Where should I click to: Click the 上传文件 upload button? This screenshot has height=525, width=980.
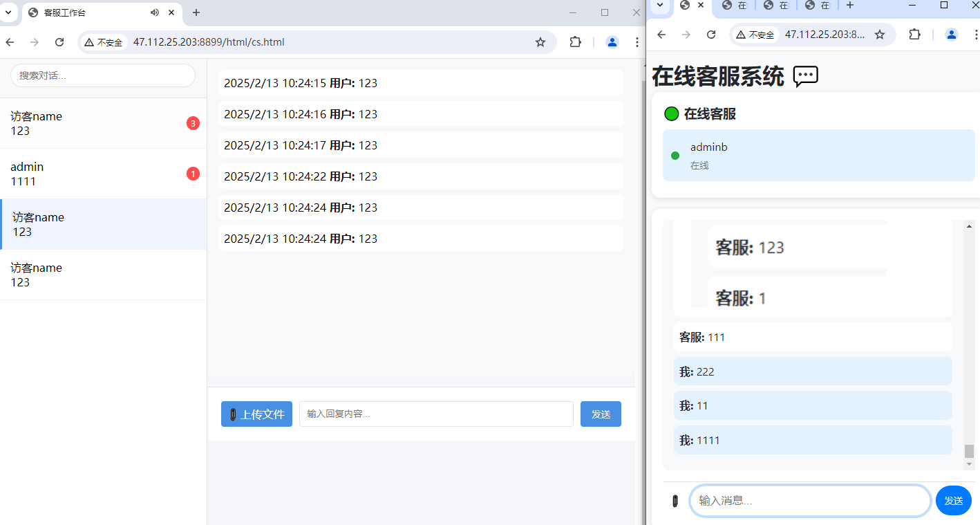(x=256, y=414)
